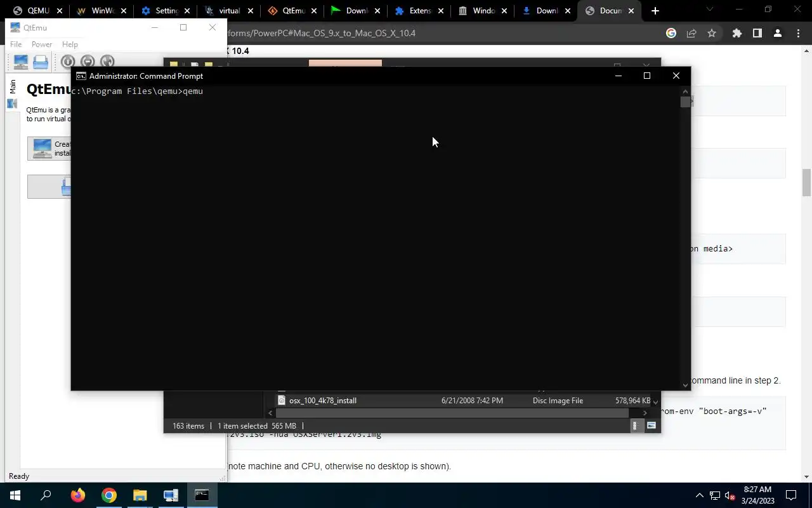812x508 pixels.
Task: Click QtEmu power start toolbar icon
Action: [68, 62]
